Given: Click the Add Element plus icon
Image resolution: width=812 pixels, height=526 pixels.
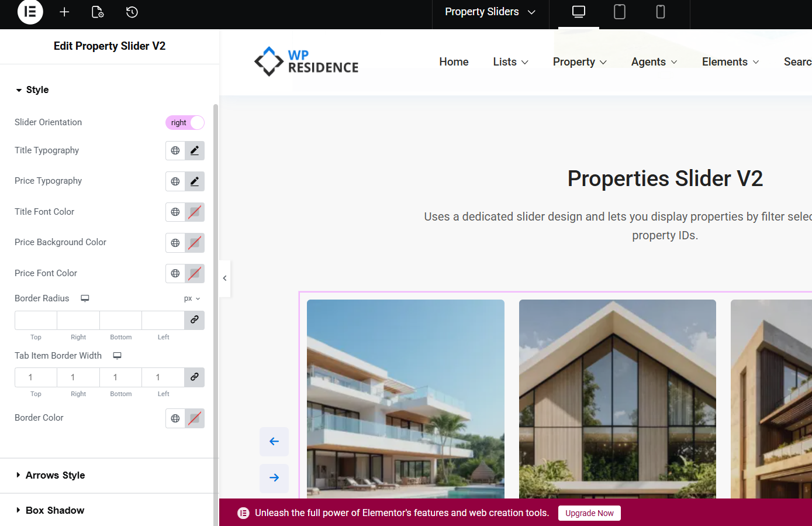Looking at the screenshot, I should (64, 12).
